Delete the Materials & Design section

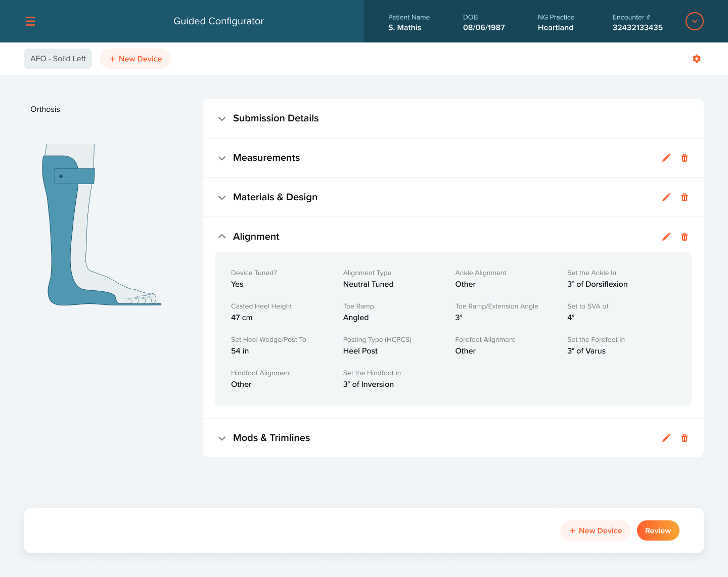[x=685, y=197]
